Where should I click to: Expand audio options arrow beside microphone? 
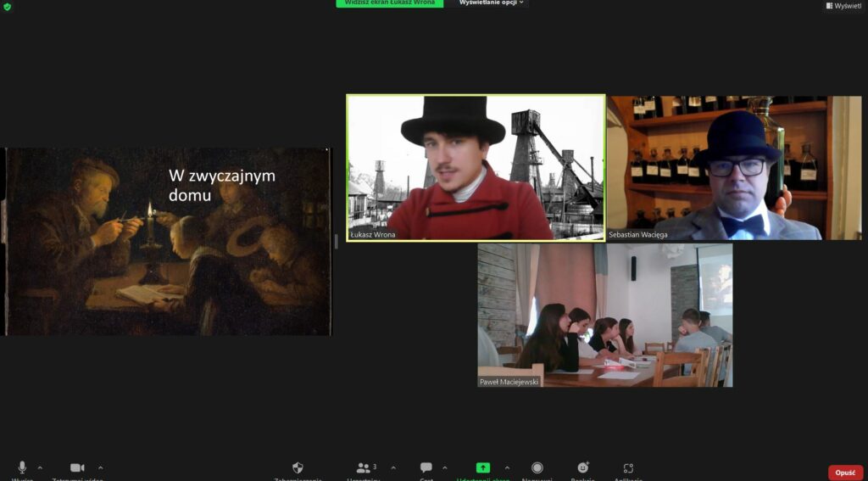40,467
